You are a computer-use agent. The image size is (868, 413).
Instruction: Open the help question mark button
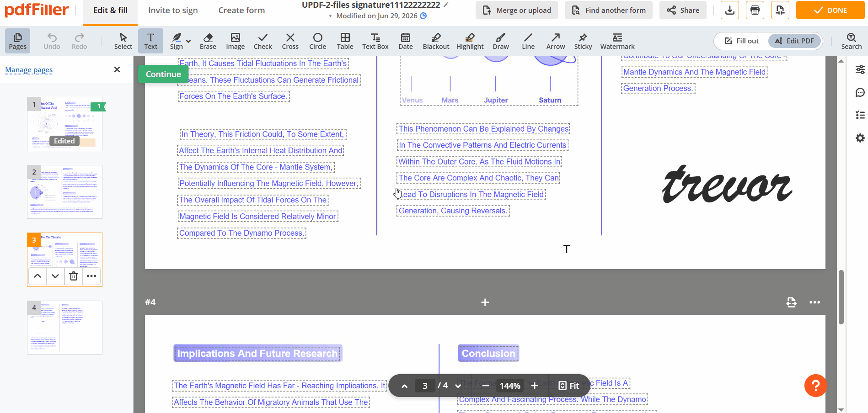(815, 386)
